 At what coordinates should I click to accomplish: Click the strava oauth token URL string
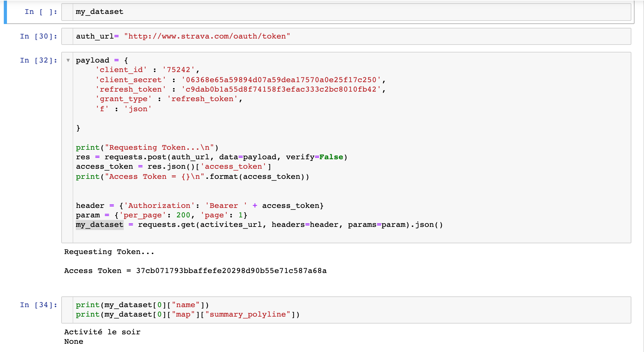click(207, 36)
